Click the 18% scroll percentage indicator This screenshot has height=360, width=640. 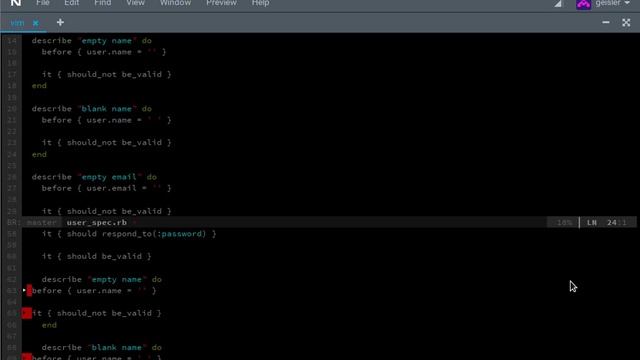click(564, 222)
